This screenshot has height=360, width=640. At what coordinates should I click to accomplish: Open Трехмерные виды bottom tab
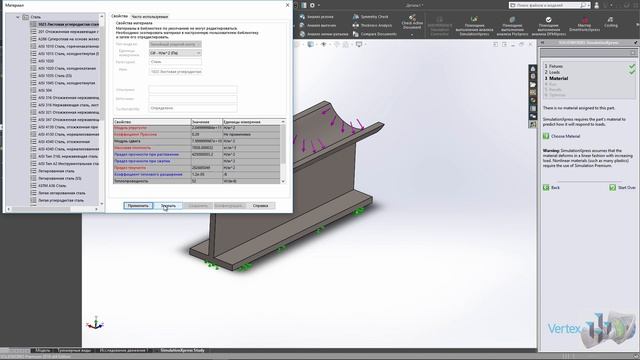[x=74, y=350]
